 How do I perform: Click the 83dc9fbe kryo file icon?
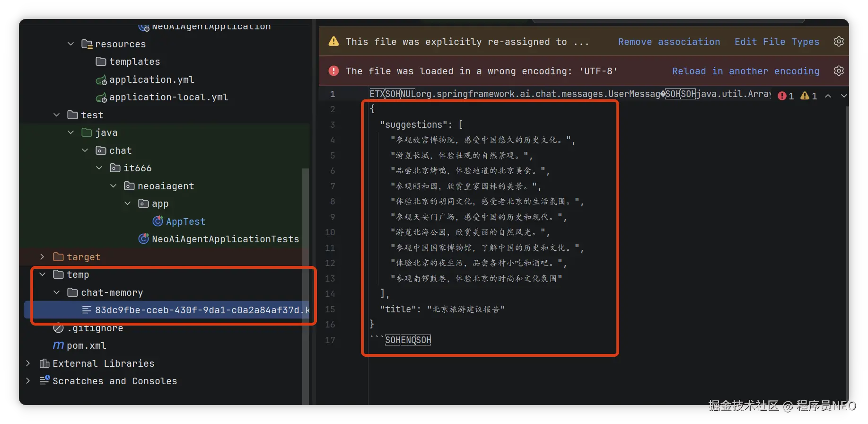coord(87,310)
